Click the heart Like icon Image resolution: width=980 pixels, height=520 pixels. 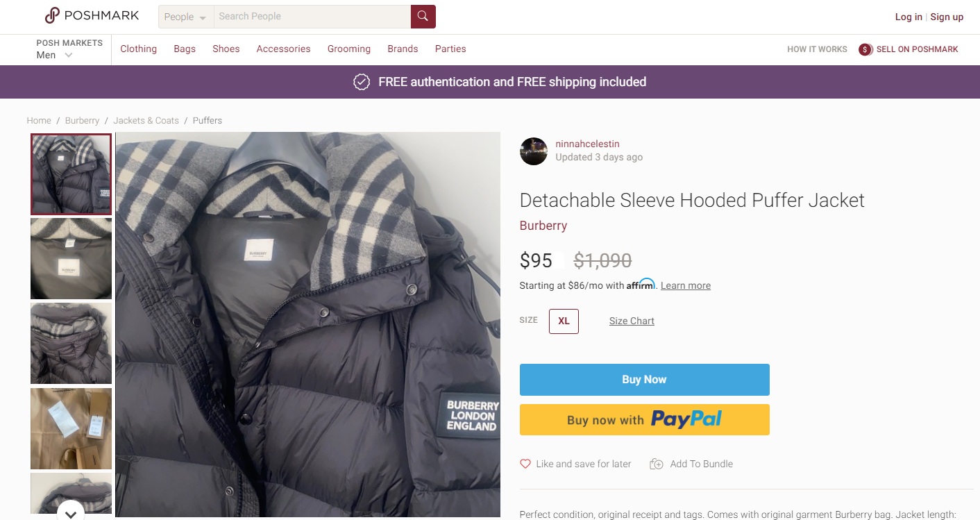pos(525,464)
